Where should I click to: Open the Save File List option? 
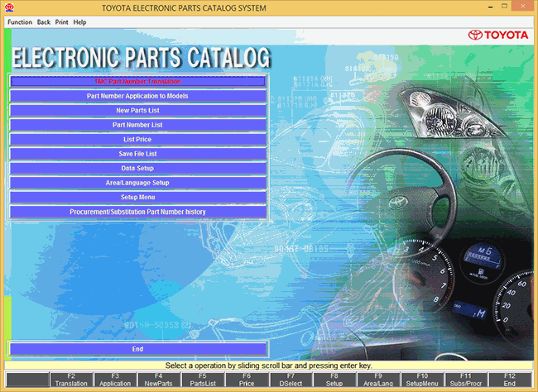click(137, 154)
